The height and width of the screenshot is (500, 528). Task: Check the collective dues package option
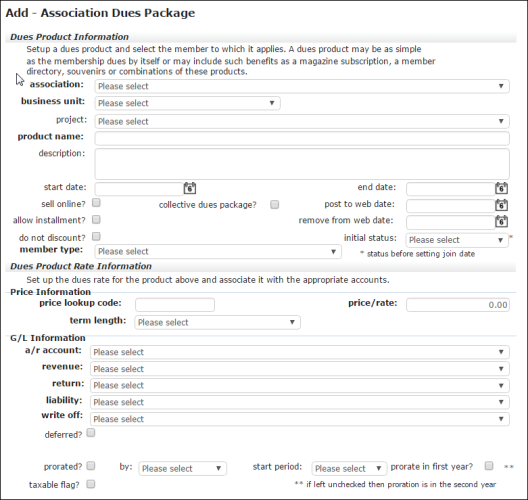coord(274,205)
